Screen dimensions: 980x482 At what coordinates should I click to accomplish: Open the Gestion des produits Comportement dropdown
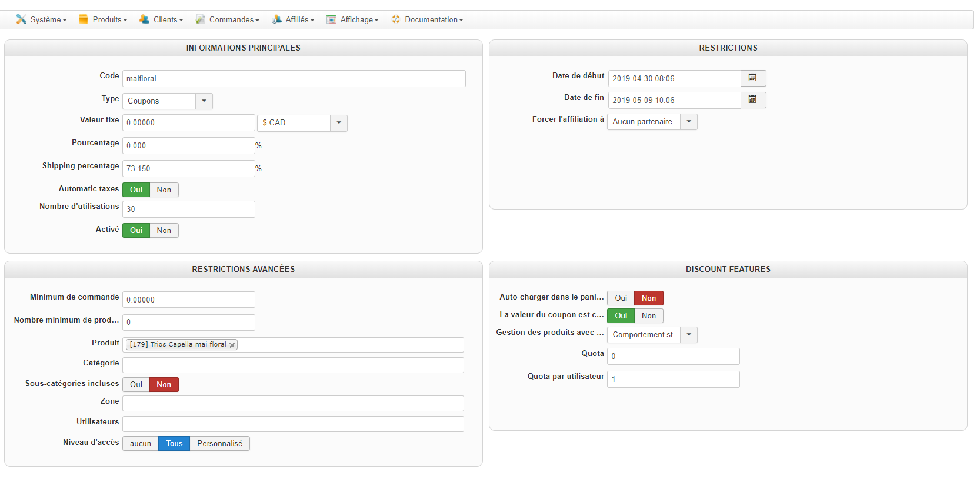tap(652, 335)
